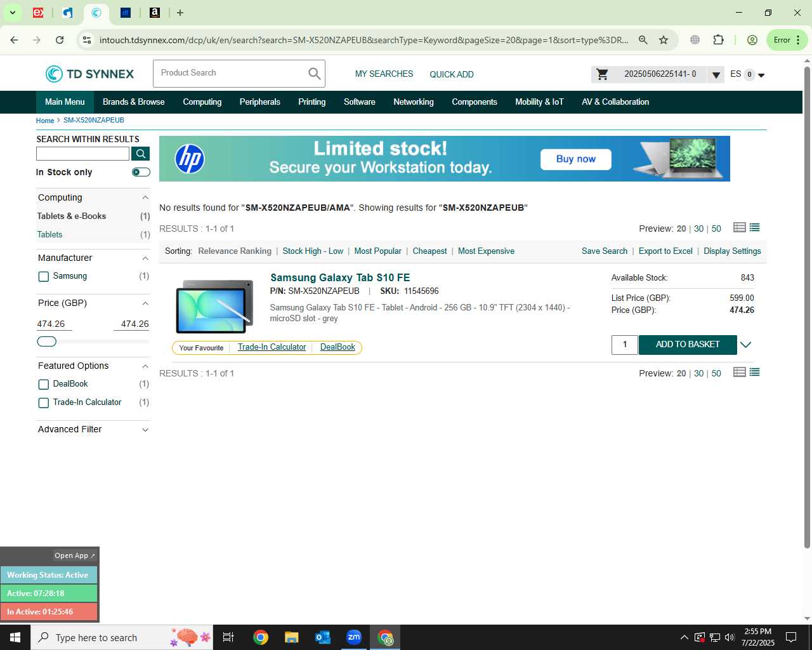Open MY SEARCHES link

click(384, 74)
